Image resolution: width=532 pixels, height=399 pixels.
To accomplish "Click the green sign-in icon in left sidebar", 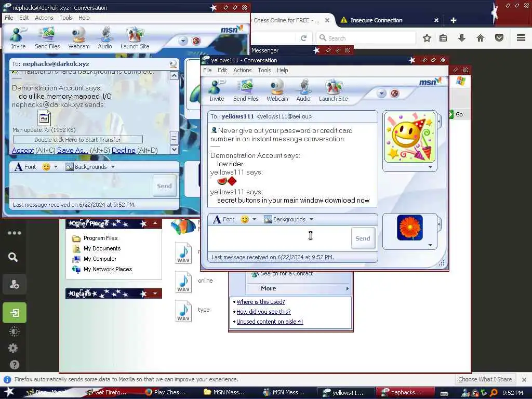I will (14, 312).
